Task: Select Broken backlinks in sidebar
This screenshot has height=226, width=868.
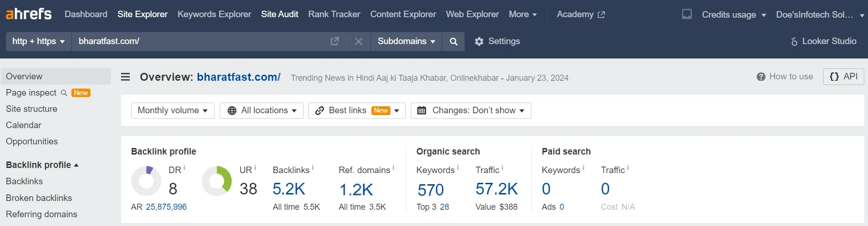Action: click(x=39, y=198)
